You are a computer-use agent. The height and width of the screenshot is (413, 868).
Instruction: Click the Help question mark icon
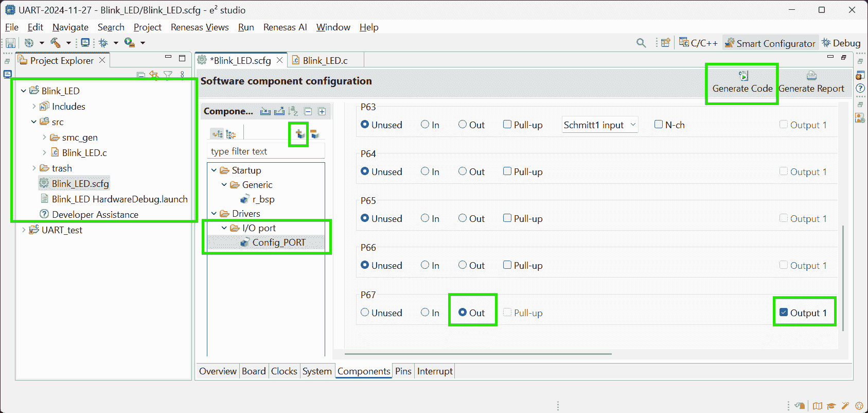pos(860,89)
